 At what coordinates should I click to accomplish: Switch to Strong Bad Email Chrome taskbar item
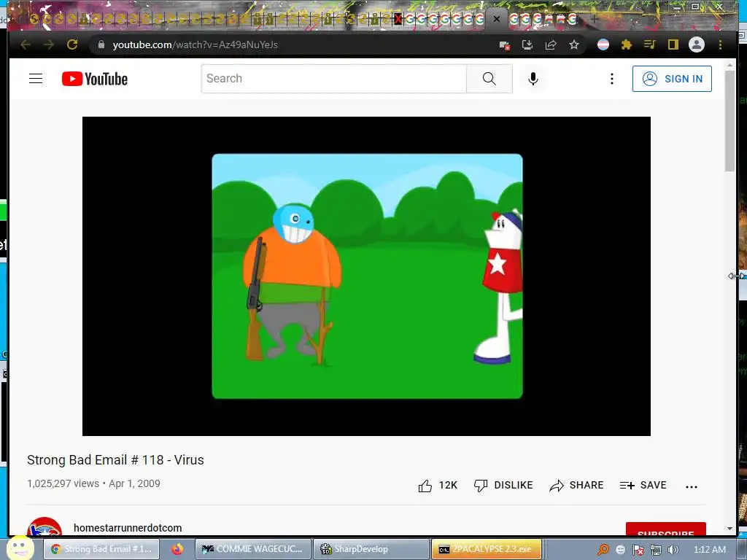click(x=102, y=549)
